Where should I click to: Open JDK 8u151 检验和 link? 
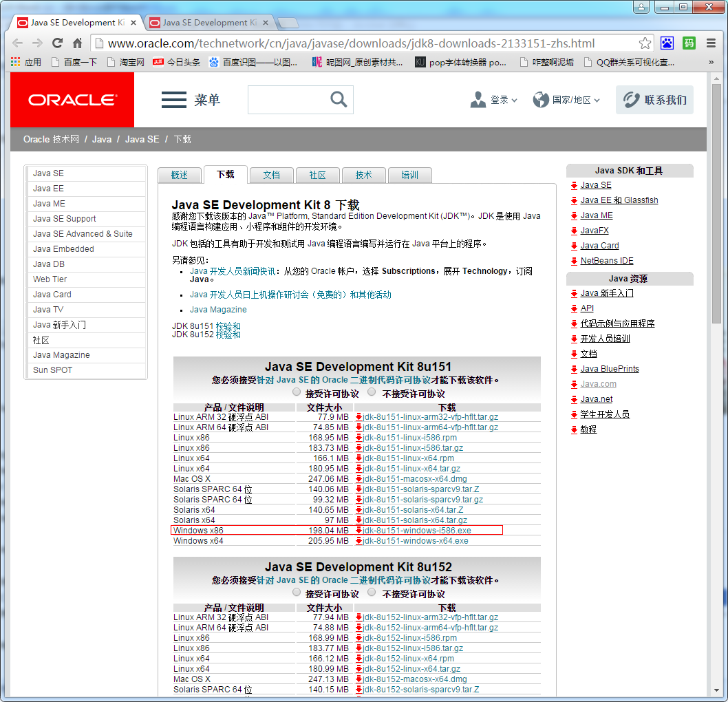tap(228, 326)
